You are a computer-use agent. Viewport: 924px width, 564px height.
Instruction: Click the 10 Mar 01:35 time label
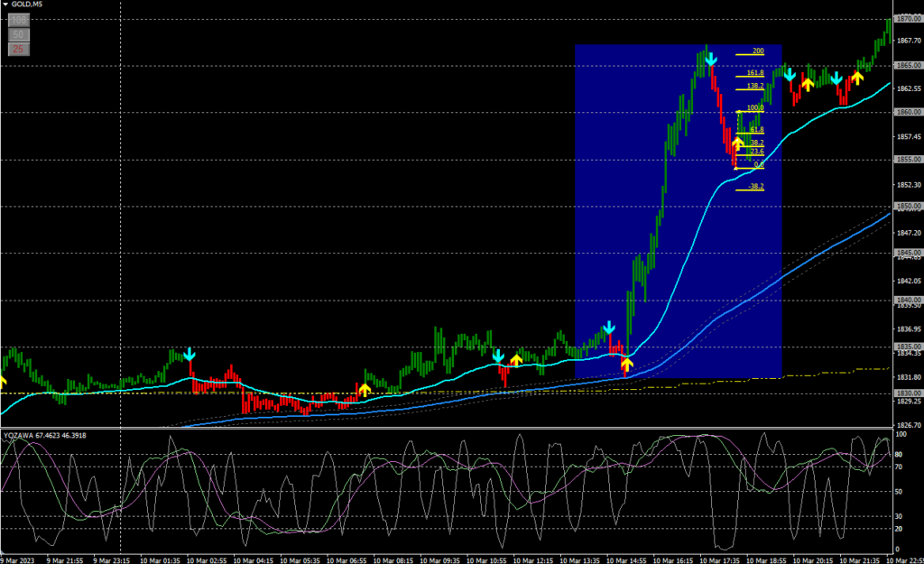click(x=160, y=559)
